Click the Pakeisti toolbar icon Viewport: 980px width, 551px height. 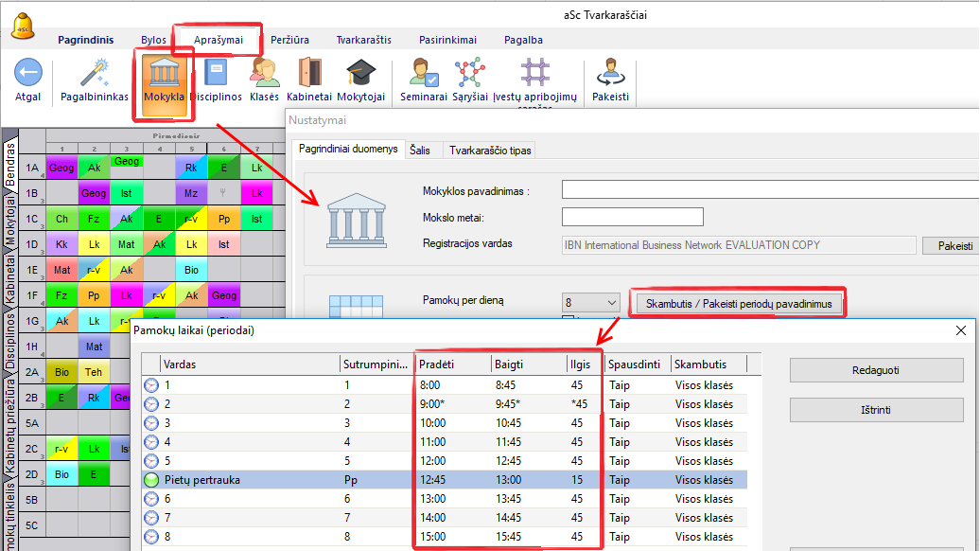tap(610, 75)
